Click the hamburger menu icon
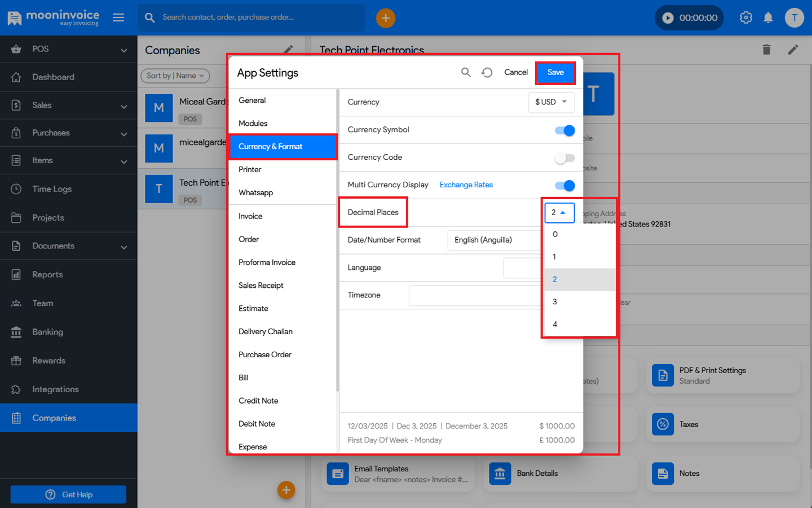Screen dimensions: 812x508 tap(118, 17)
